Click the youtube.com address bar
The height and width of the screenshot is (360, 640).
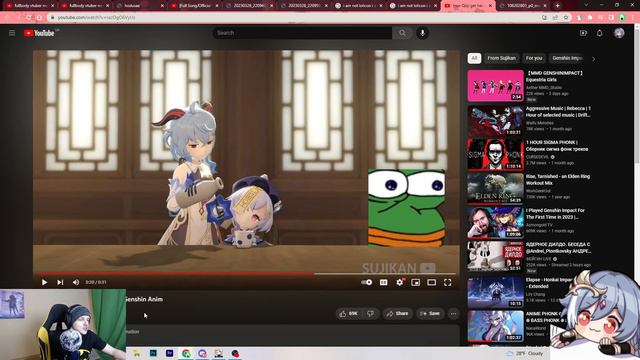(294, 18)
